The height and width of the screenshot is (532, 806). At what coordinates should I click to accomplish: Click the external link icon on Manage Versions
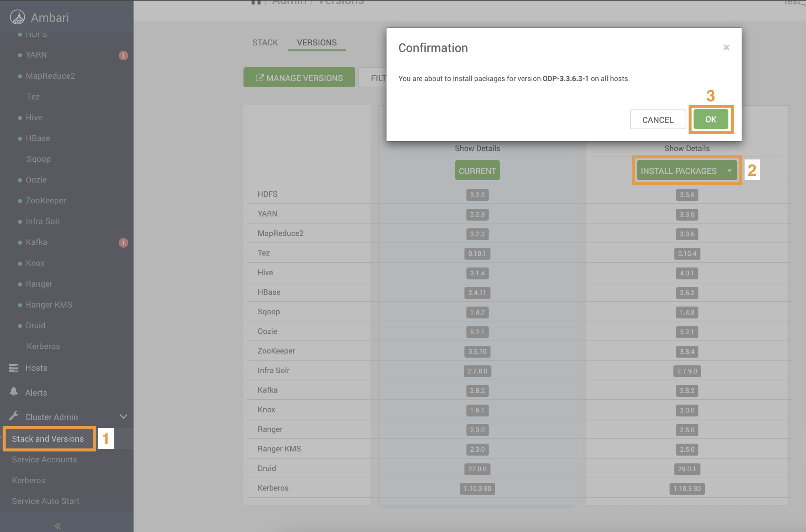(x=259, y=78)
